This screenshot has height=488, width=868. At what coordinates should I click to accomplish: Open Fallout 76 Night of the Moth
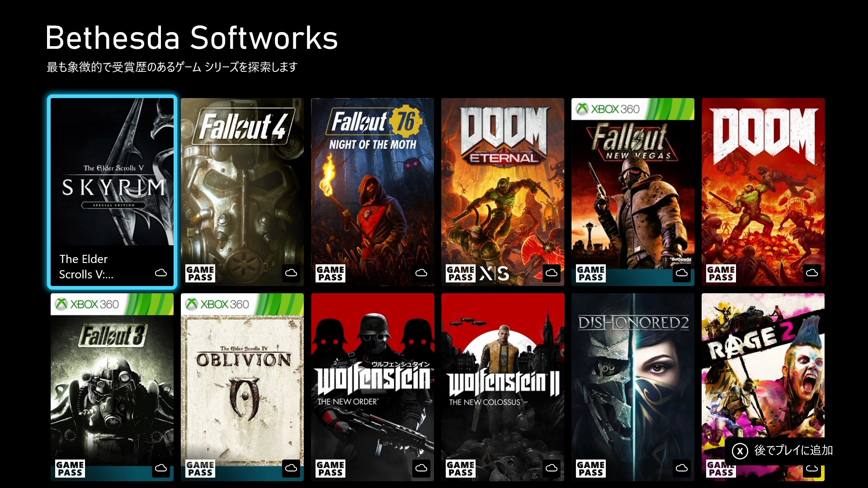point(373,192)
